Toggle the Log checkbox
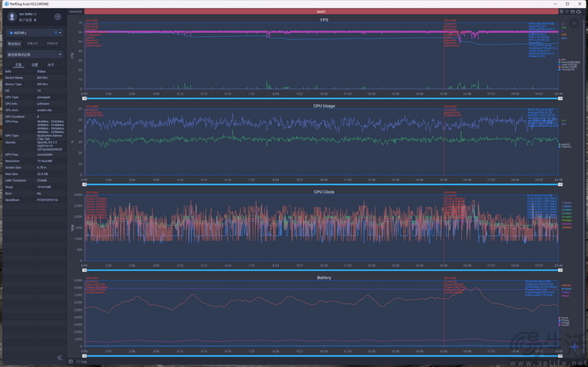The height and width of the screenshot is (367, 588). tap(78, 362)
